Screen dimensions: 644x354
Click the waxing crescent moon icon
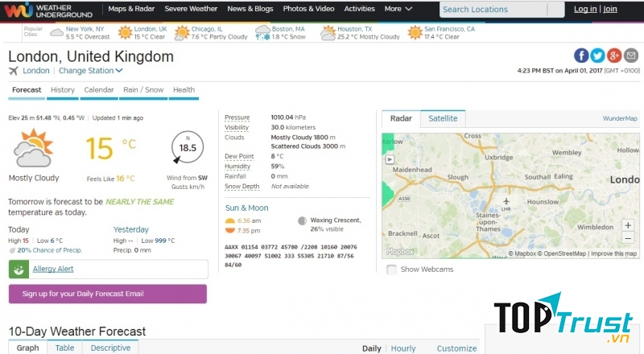click(x=303, y=221)
